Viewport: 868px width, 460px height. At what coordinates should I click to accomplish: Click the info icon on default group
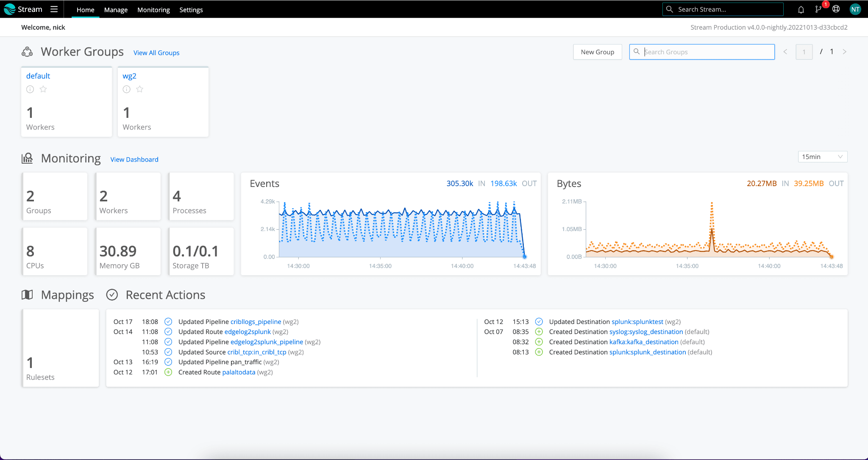(30, 89)
